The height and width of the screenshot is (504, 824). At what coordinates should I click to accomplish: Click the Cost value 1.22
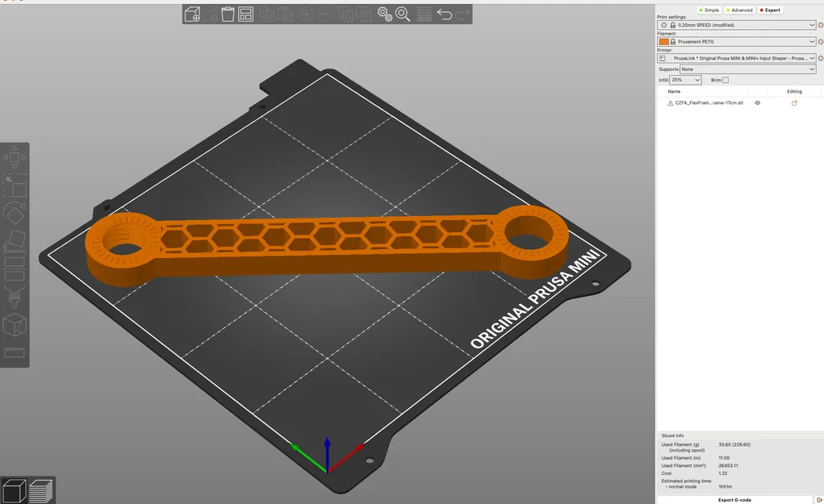[723, 473]
